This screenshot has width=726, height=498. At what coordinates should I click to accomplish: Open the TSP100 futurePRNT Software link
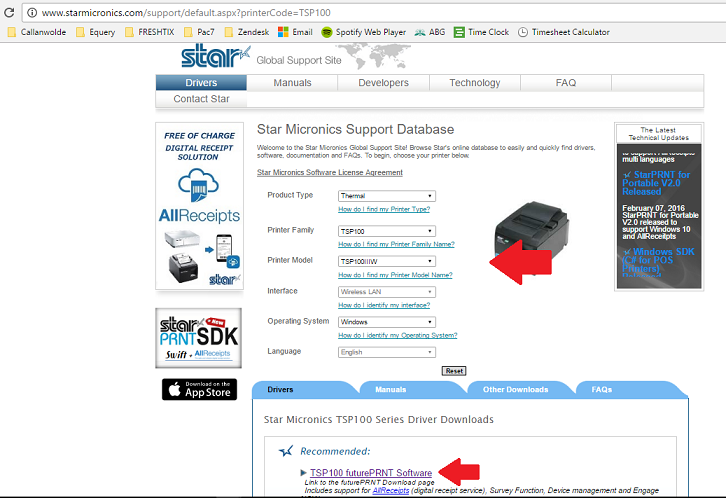tap(371, 473)
